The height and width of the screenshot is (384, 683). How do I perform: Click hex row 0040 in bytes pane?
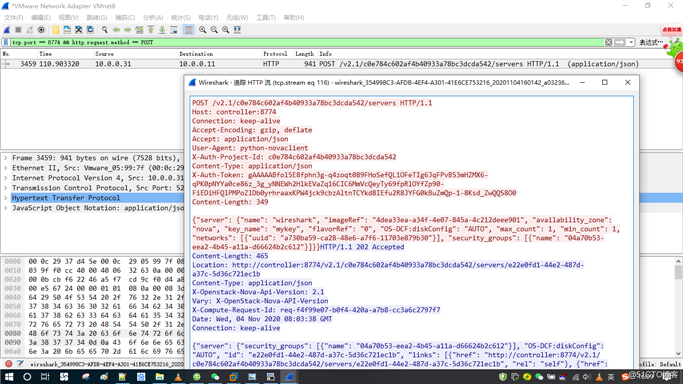(93, 297)
